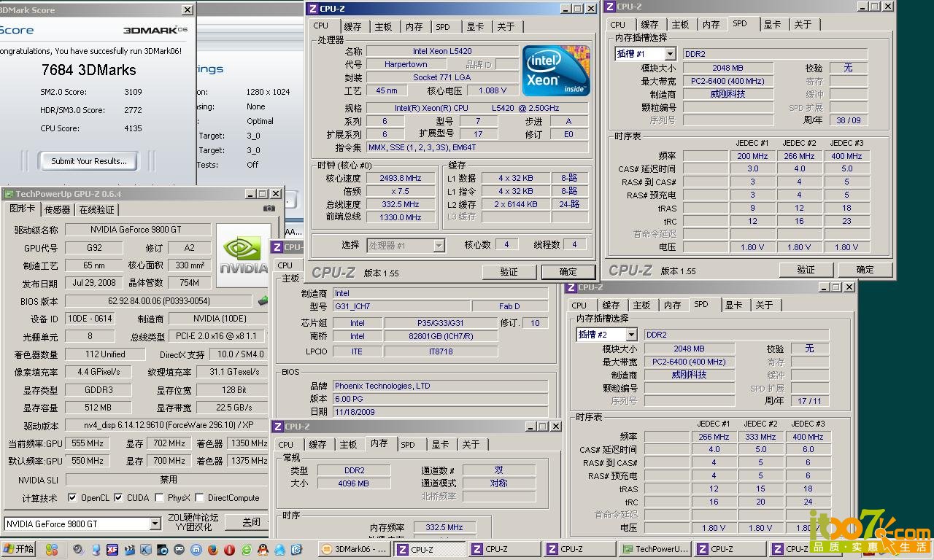The image size is (934, 560).
Task: Open the 处理器 #1 selection dropdown
Action: click(439, 246)
